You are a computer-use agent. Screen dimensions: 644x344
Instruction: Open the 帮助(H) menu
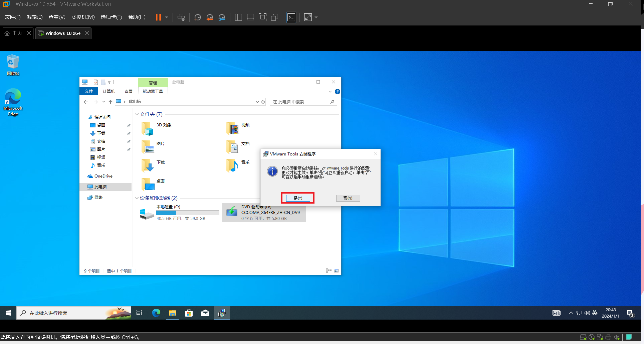pyautogui.click(x=137, y=17)
